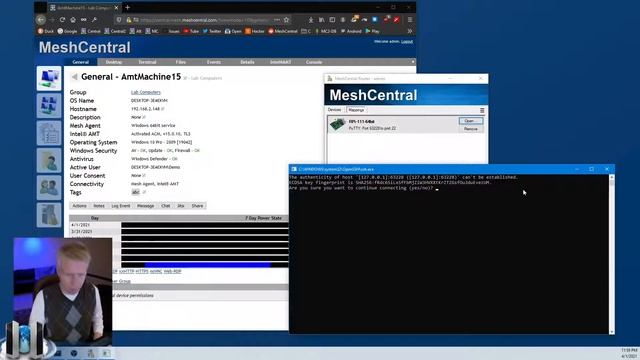Reload the page in the browser
Viewport: 640px width, 360px height.
coord(62,20)
